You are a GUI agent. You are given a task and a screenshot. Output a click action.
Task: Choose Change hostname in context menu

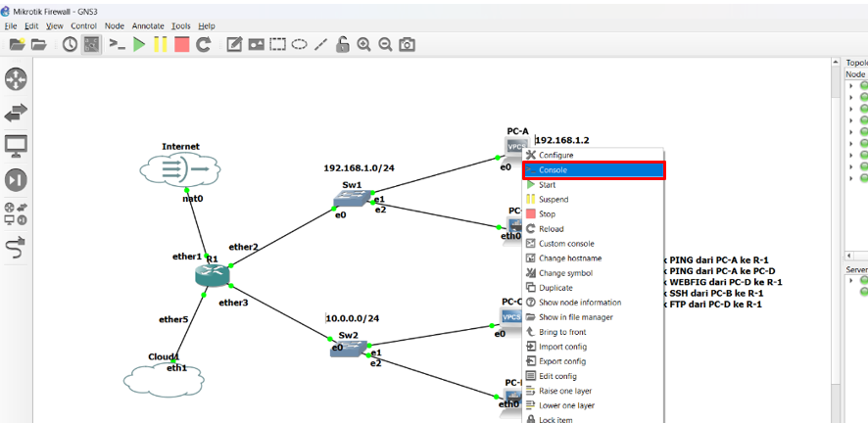(x=569, y=258)
